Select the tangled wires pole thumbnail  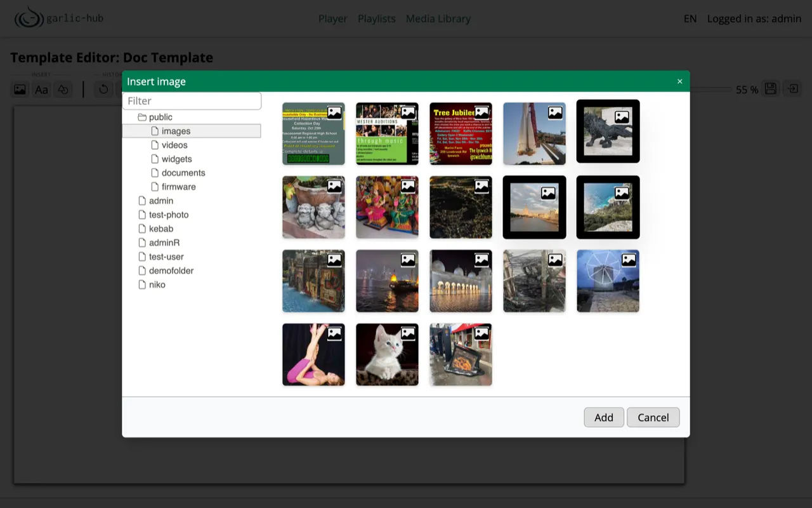[x=534, y=281]
